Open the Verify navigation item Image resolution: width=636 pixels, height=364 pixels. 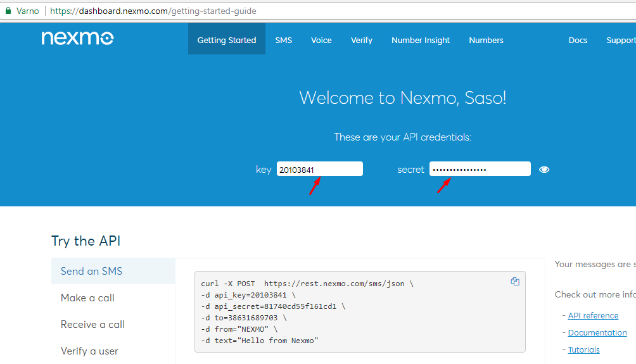[362, 40]
